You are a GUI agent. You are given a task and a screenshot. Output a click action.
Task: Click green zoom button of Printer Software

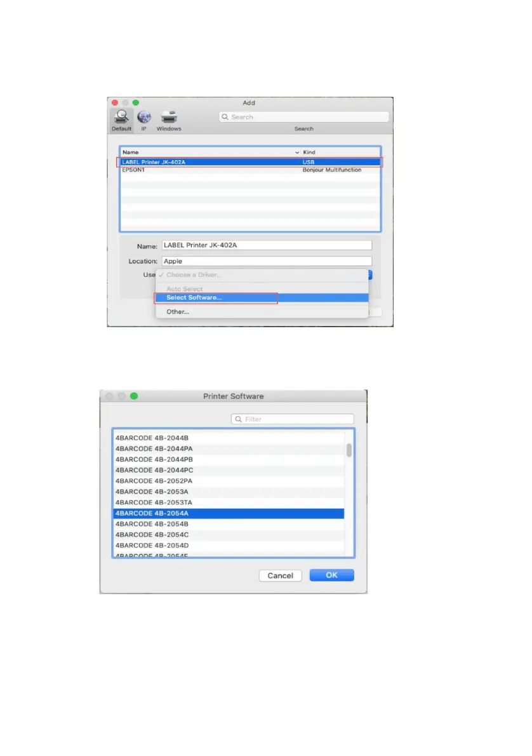[134, 396]
